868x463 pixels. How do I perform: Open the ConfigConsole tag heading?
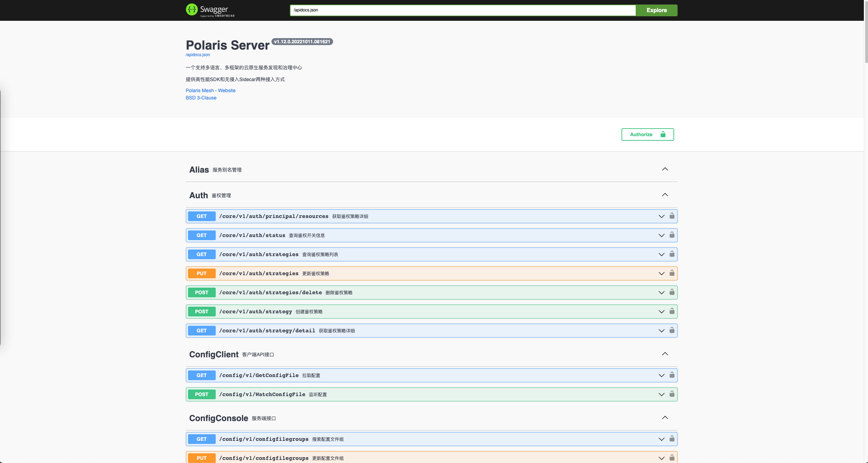218,418
